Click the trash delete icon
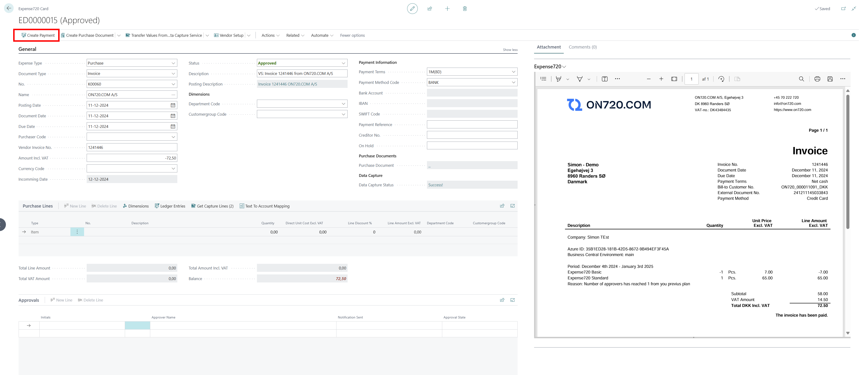868x375 pixels. pyautogui.click(x=465, y=8)
